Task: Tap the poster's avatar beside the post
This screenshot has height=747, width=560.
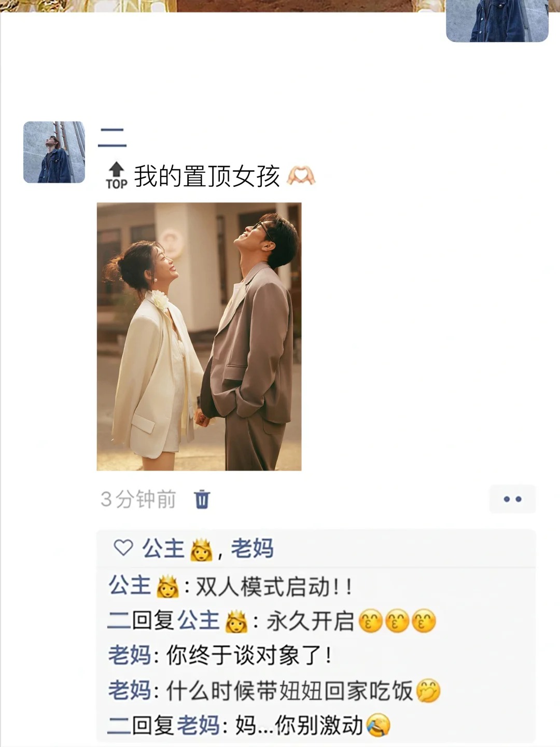Action: coord(54,152)
